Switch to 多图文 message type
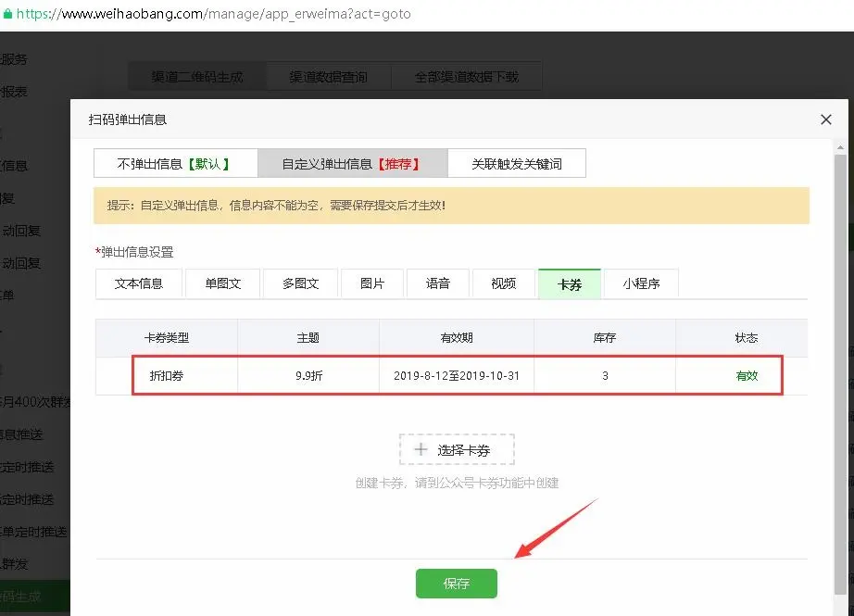 [x=301, y=283]
